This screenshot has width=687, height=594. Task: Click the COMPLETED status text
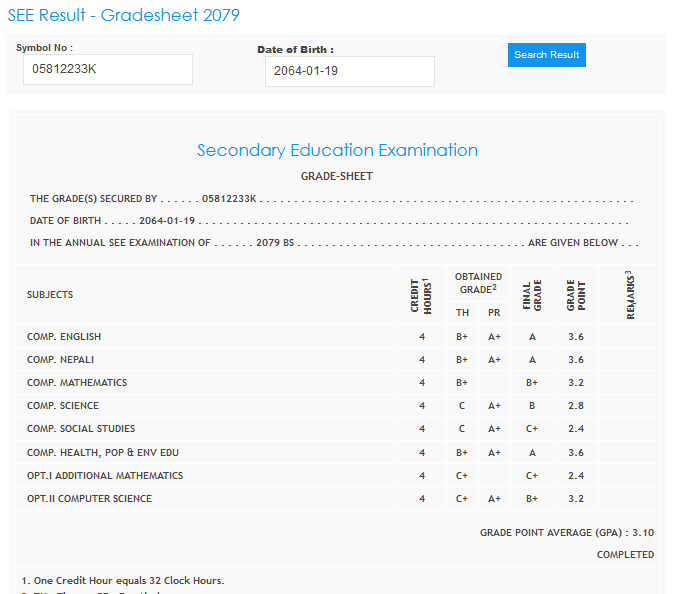tap(625, 554)
